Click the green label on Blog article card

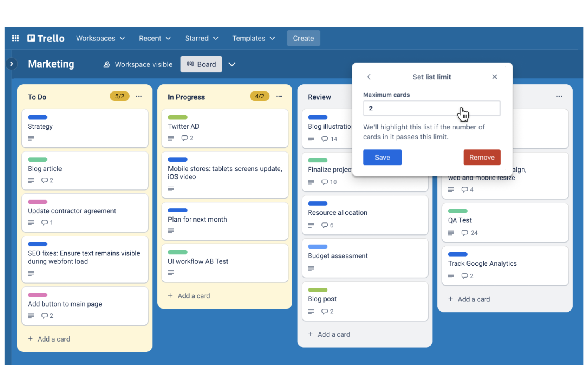(37, 159)
